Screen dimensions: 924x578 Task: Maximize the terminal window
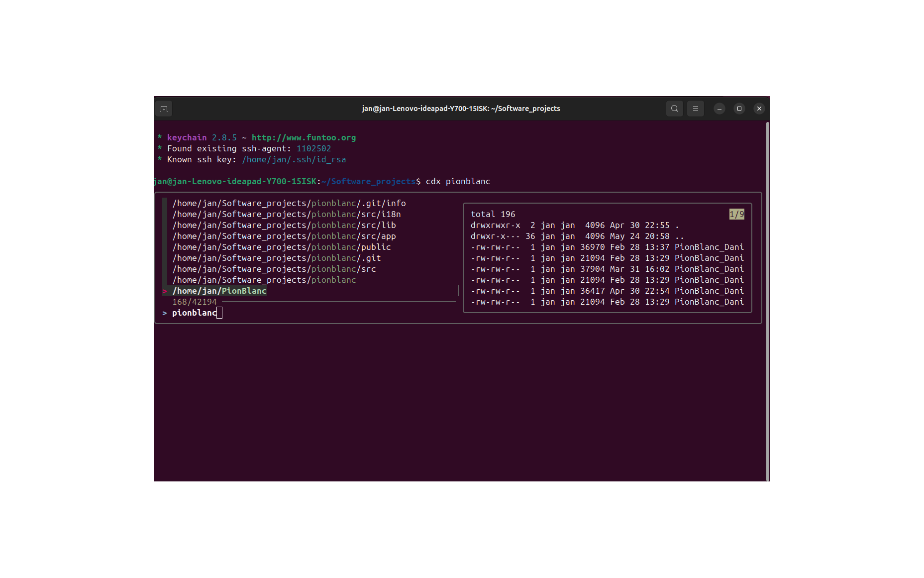point(739,109)
